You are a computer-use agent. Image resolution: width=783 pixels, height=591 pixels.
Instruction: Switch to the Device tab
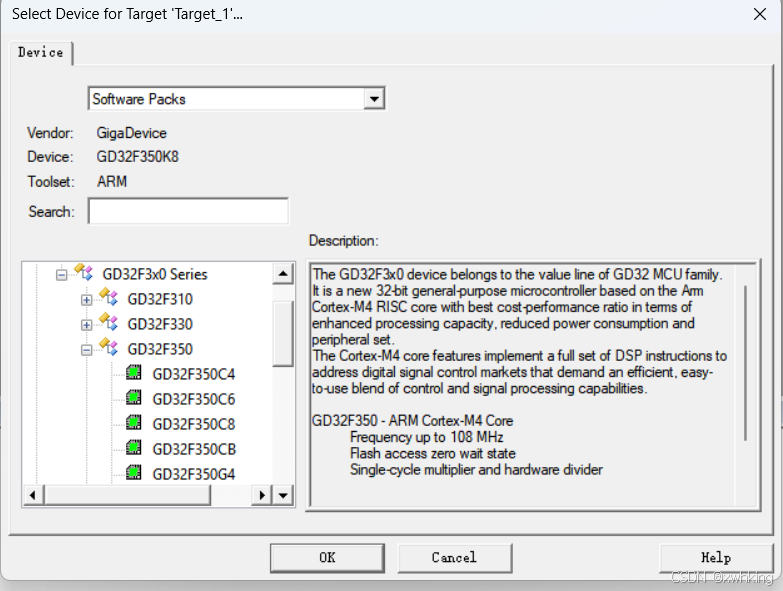(x=41, y=52)
